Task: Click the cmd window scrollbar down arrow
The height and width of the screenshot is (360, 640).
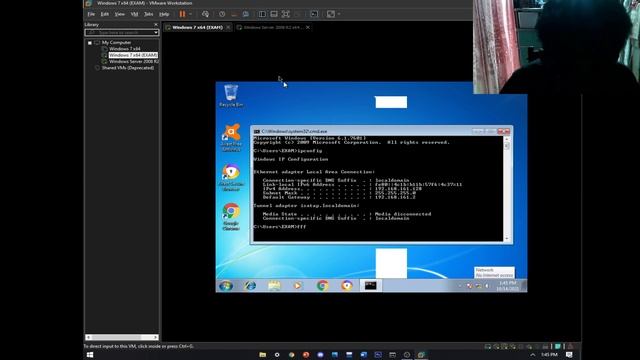Action: click(507, 238)
